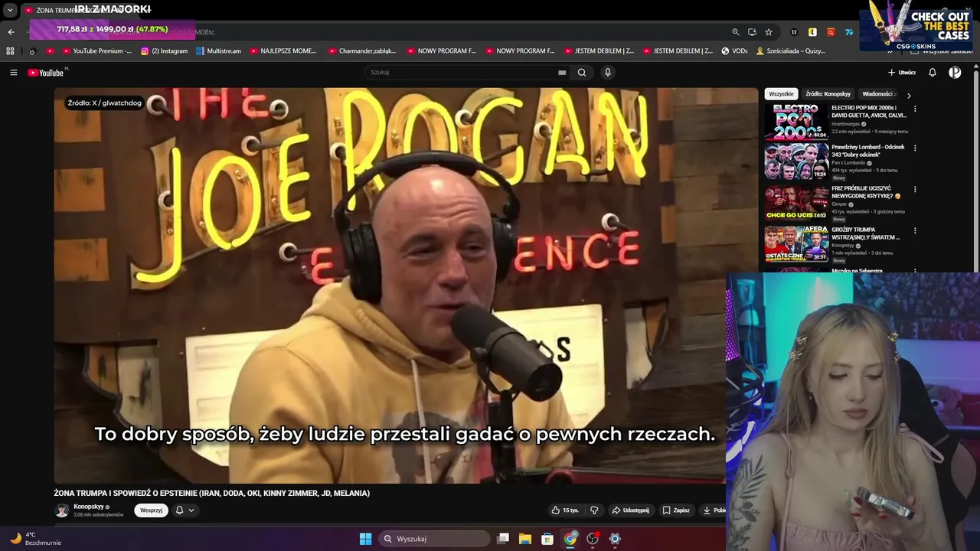Click the Udostępnij share button

[x=630, y=510]
